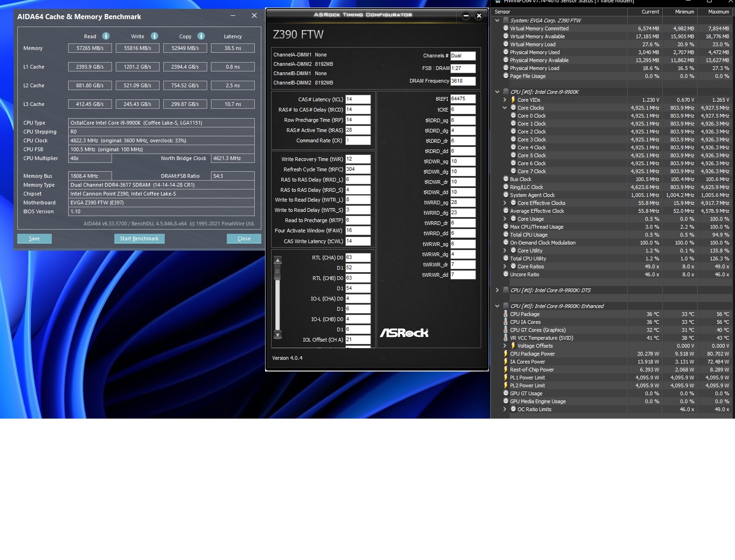The image size is (735, 560).
Task: Click the CPU Type value in AIDA64
Action: pyautogui.click(x=161, y=123)
